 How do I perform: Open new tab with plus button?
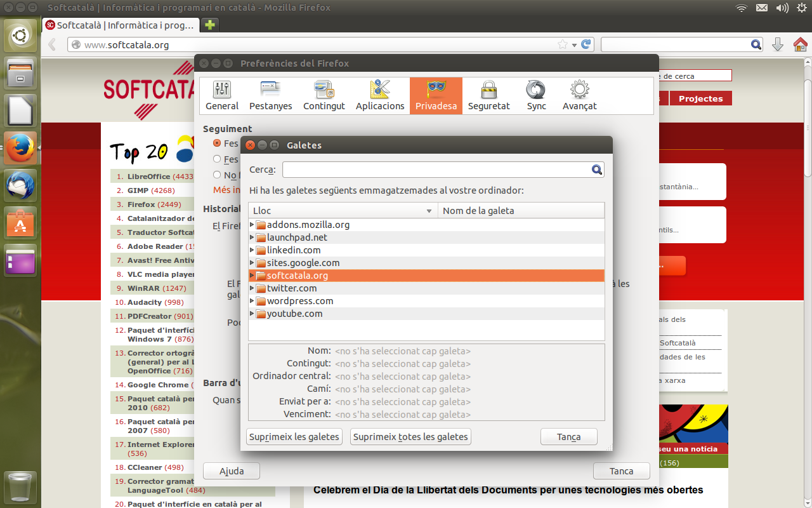(x=209, y=25)
